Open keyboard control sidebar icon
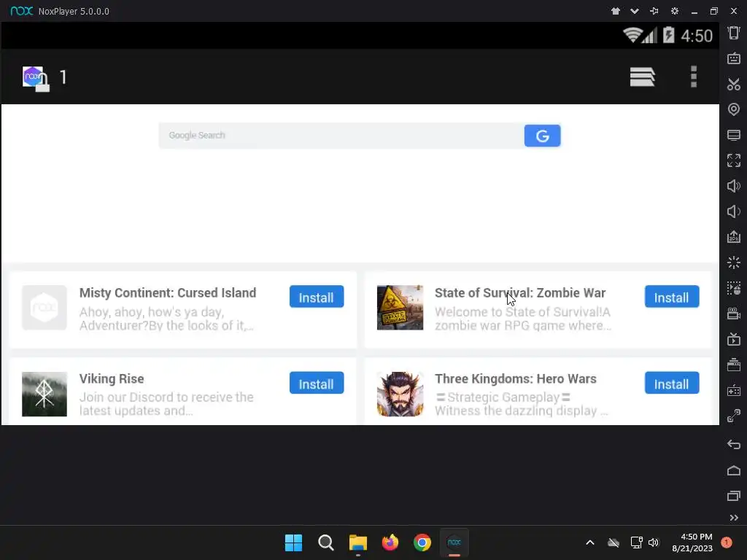 [x=734, y=58]
